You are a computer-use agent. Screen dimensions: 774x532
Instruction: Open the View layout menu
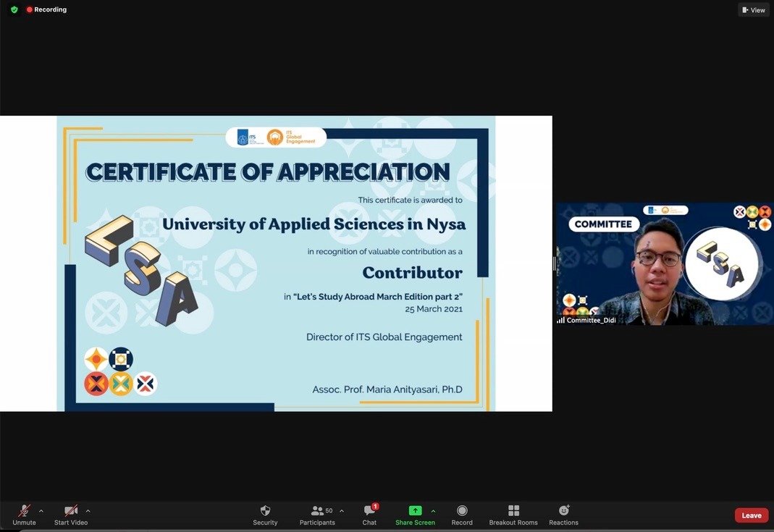754,10
